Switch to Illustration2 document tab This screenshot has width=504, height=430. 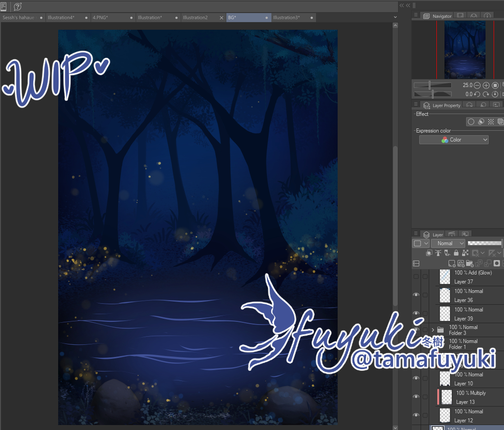203,18
